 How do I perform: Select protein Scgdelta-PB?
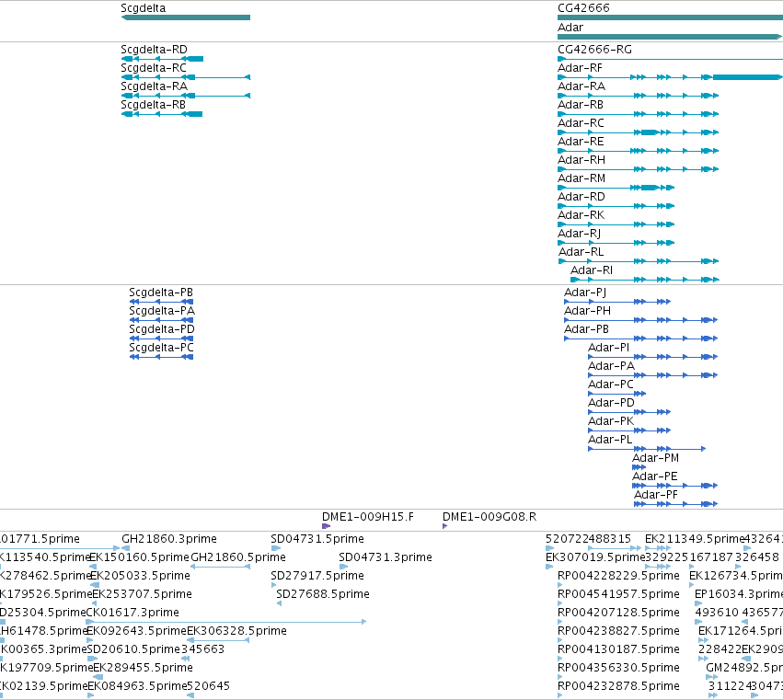click(x=161, y=293)
